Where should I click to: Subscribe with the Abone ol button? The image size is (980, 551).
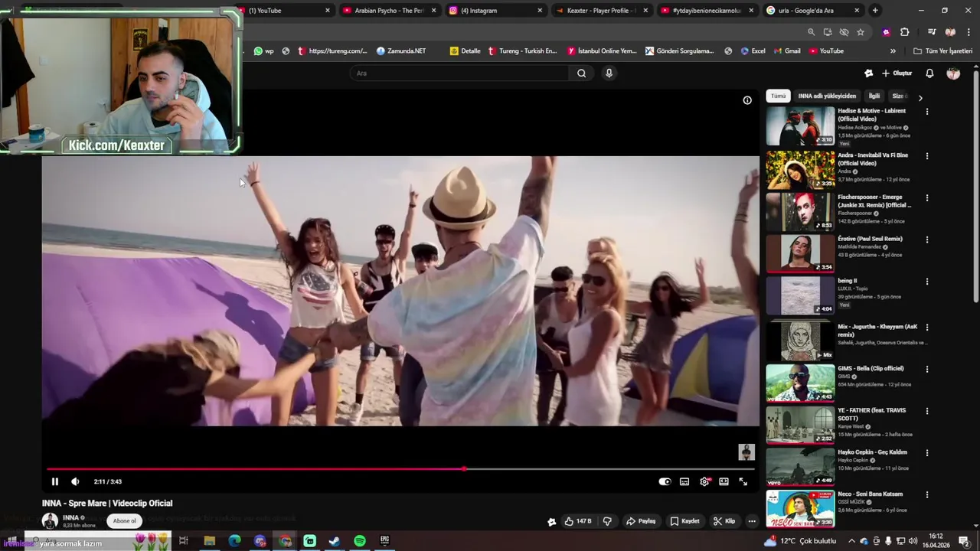[x=124, y=521]
